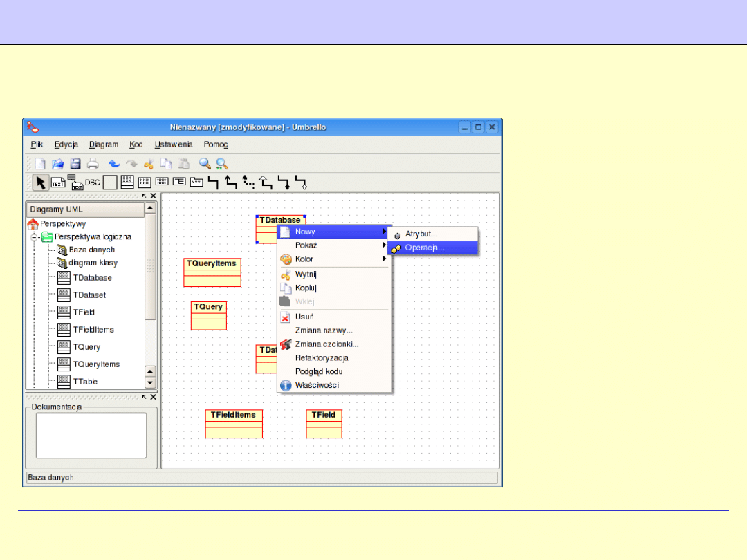Open Baza danych diagram in tree
747x560 pixels.
tap(91, 250)
